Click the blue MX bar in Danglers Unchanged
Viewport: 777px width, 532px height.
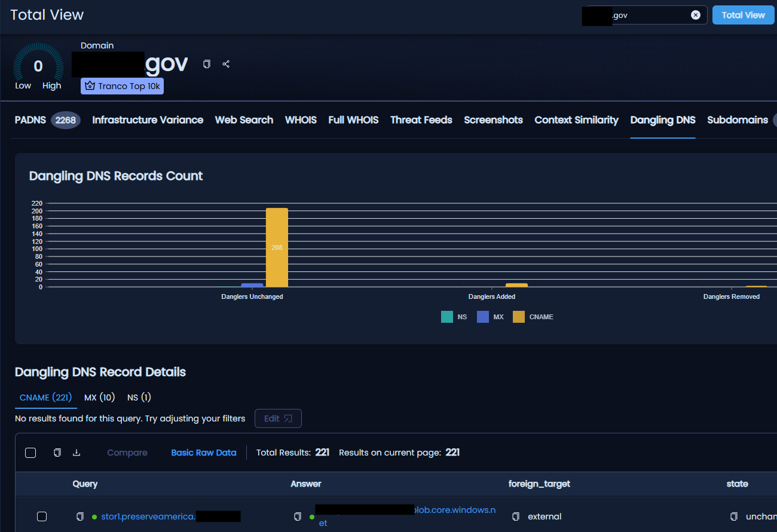click(x=252, y=285)
